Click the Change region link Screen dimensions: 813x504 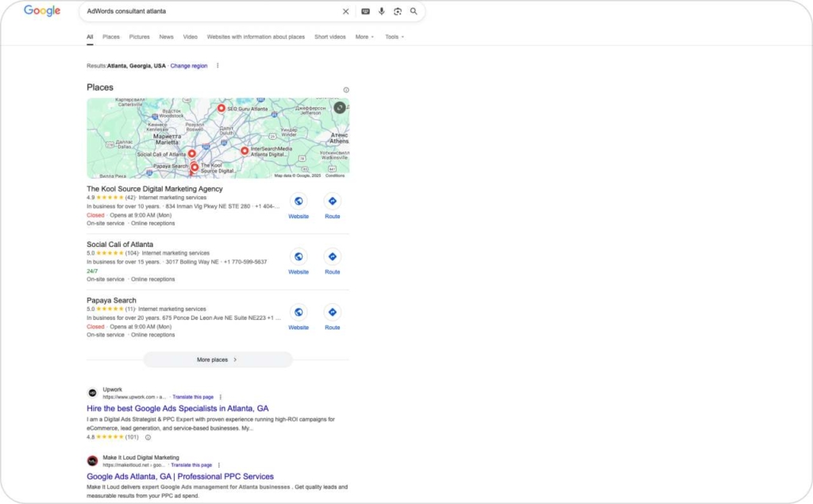[188, 66]
